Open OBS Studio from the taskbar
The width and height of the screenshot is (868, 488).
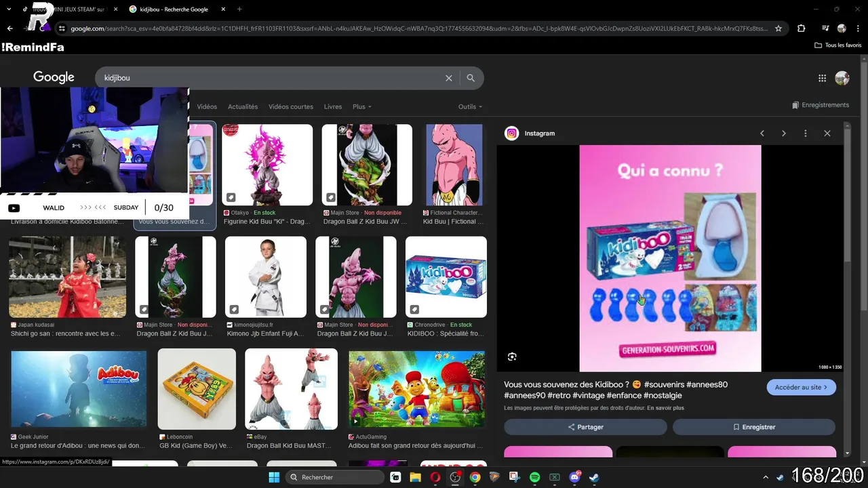click(455, 477)
